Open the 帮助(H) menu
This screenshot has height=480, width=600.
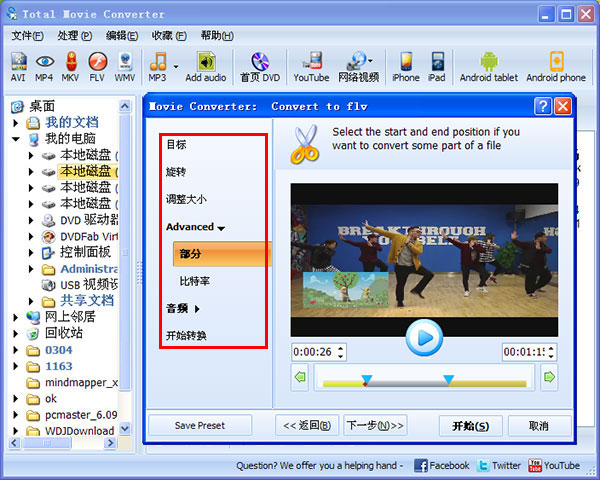pos(217,36)
